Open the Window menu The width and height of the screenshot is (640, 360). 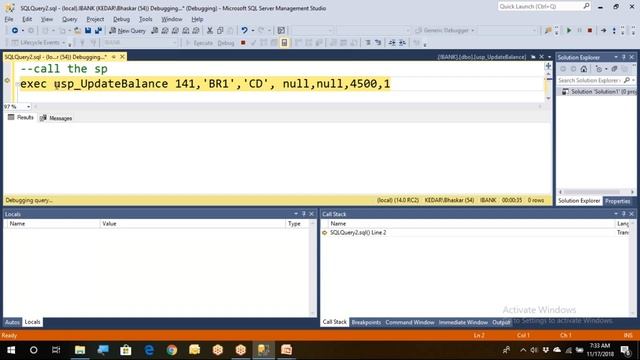[171, 19]
